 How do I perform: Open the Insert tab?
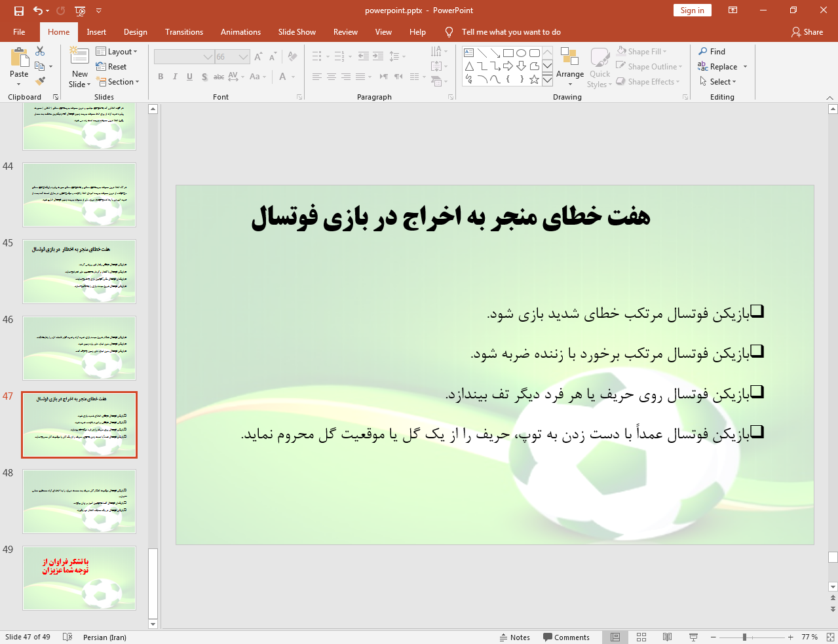96,32
